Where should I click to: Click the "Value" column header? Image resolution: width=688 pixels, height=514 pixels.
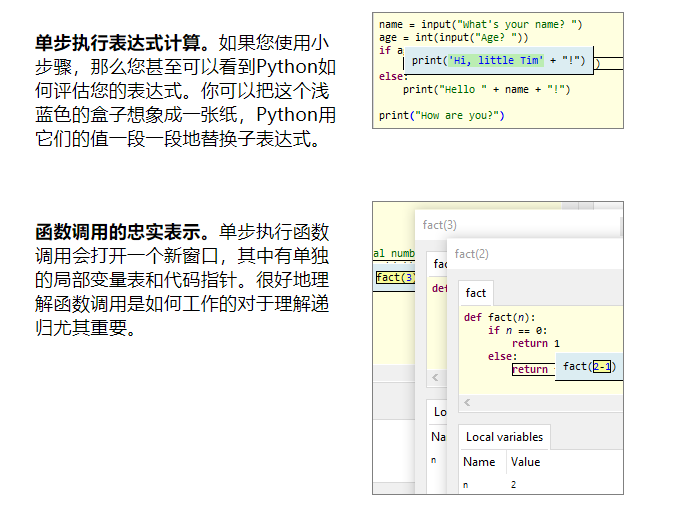coord(525,462)
